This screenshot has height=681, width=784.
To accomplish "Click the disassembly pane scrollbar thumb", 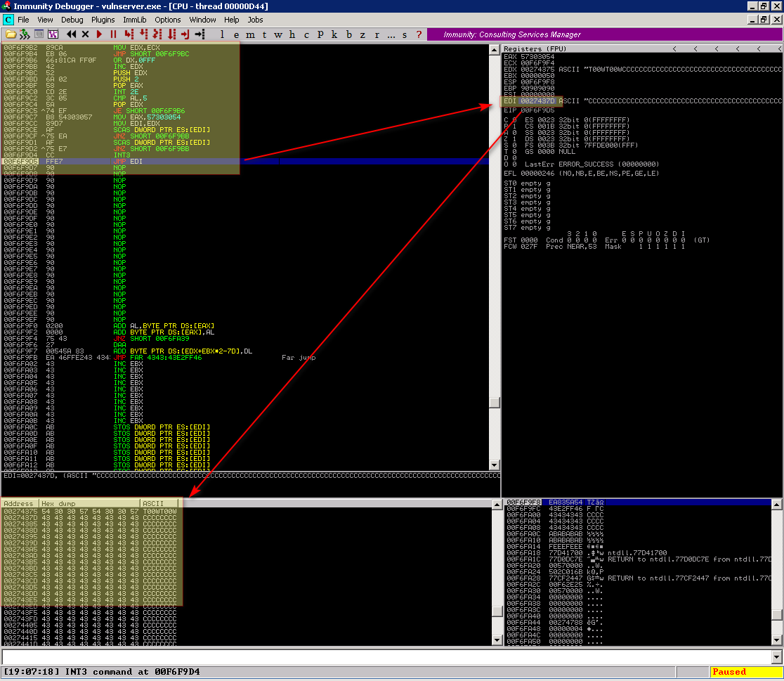I will 494,403.
